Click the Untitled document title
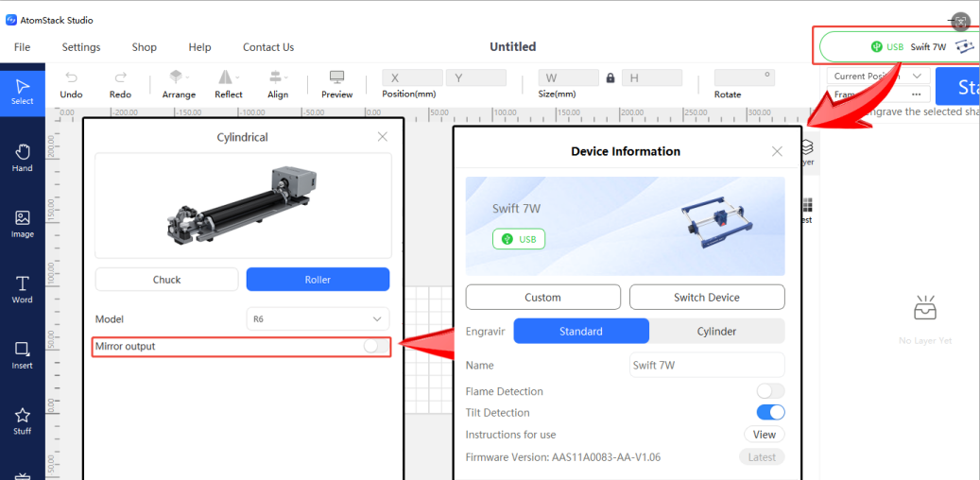 point(512,47)
